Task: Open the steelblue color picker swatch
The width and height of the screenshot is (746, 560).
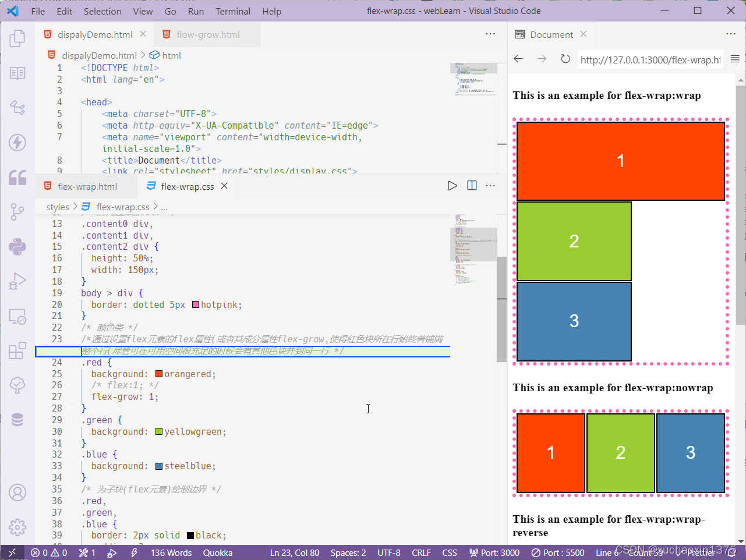Action: (x=159, y=466)
